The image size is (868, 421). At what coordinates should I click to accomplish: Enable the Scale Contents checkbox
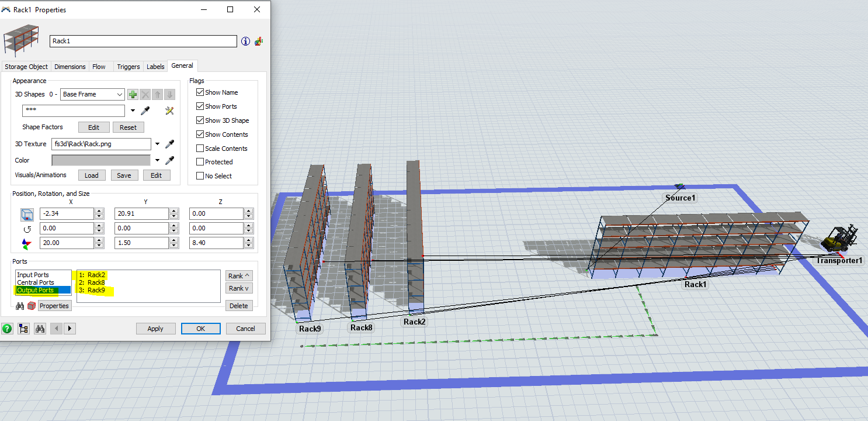click(200, 149)
